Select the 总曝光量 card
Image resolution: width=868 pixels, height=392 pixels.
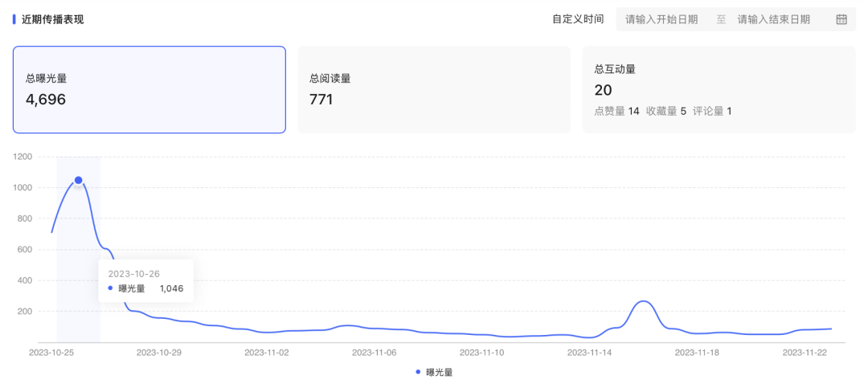(149, 89)
